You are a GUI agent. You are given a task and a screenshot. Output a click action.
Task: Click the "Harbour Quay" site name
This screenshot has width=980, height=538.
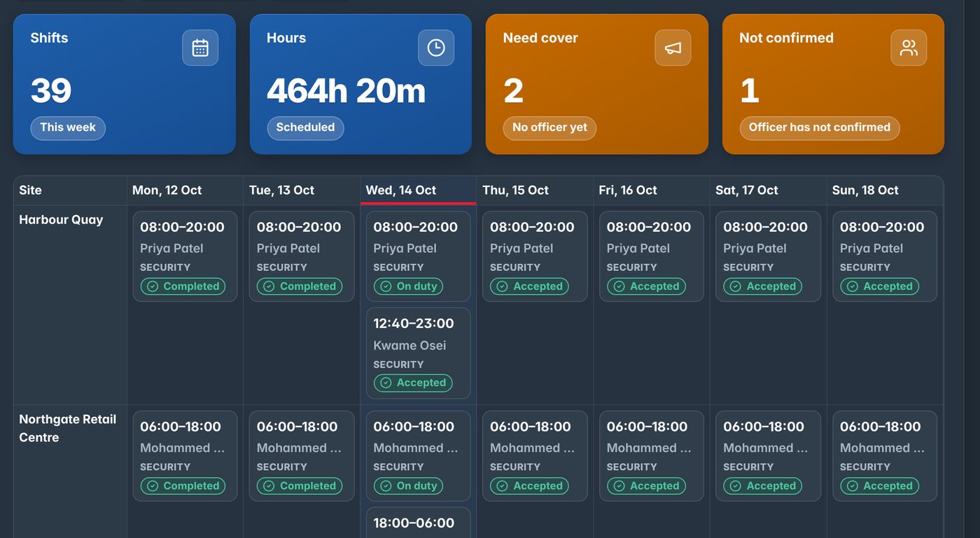click(x=61, y=220)
